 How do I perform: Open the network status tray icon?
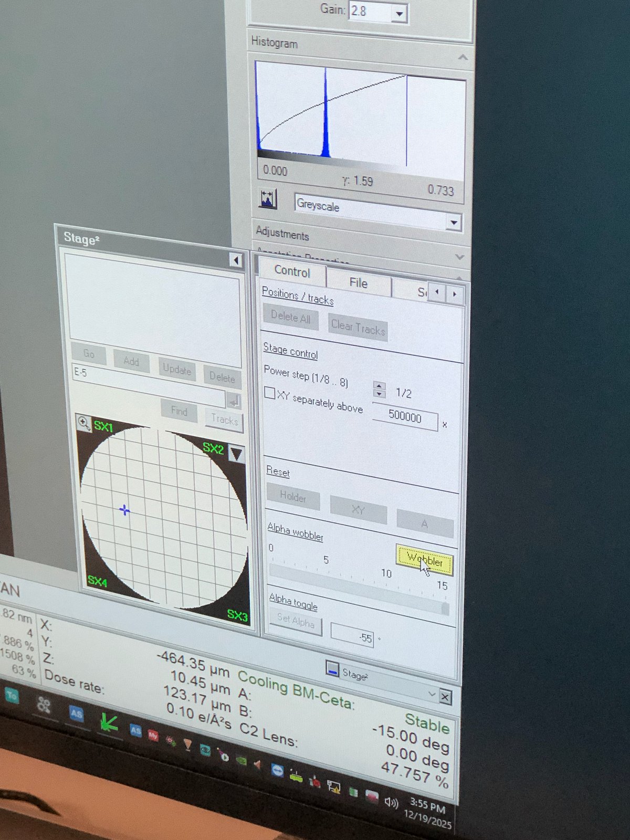click(x=333, y=786)
